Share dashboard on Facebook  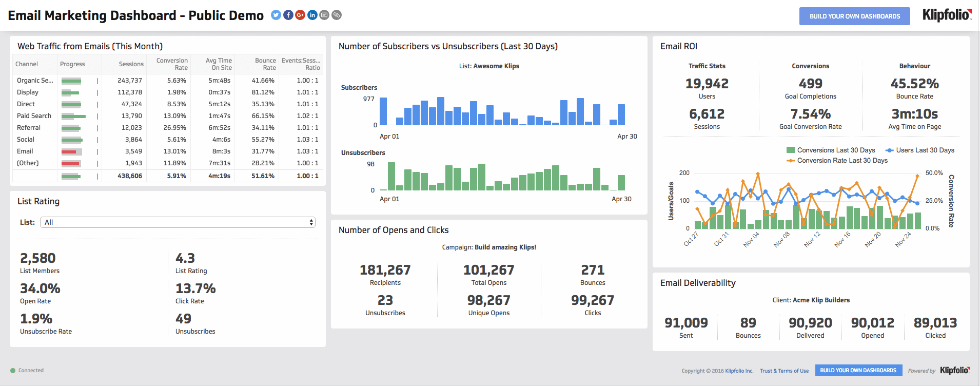tap(288, 15)
